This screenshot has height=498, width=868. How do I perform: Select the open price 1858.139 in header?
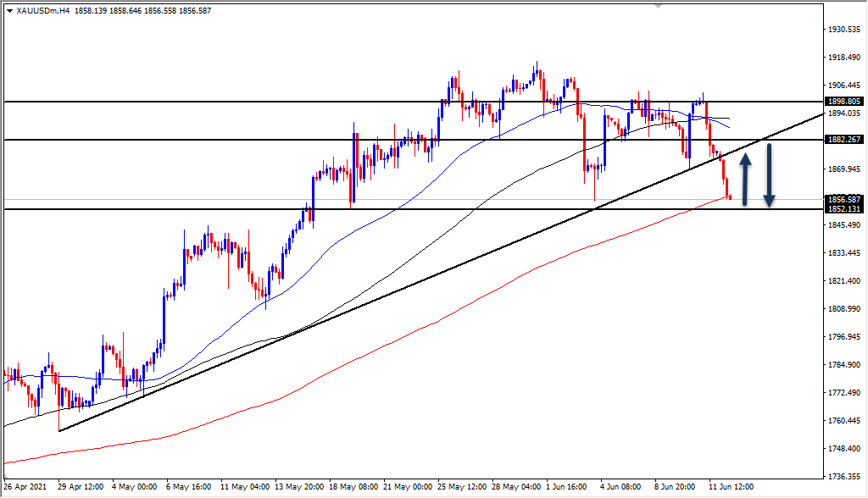[90, 10]
